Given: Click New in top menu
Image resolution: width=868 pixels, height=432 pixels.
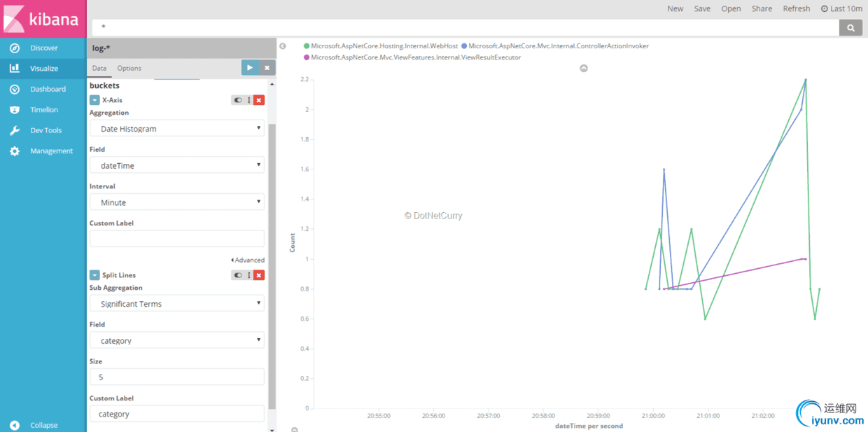Looking at the screenshot, I should click(675, 8).
